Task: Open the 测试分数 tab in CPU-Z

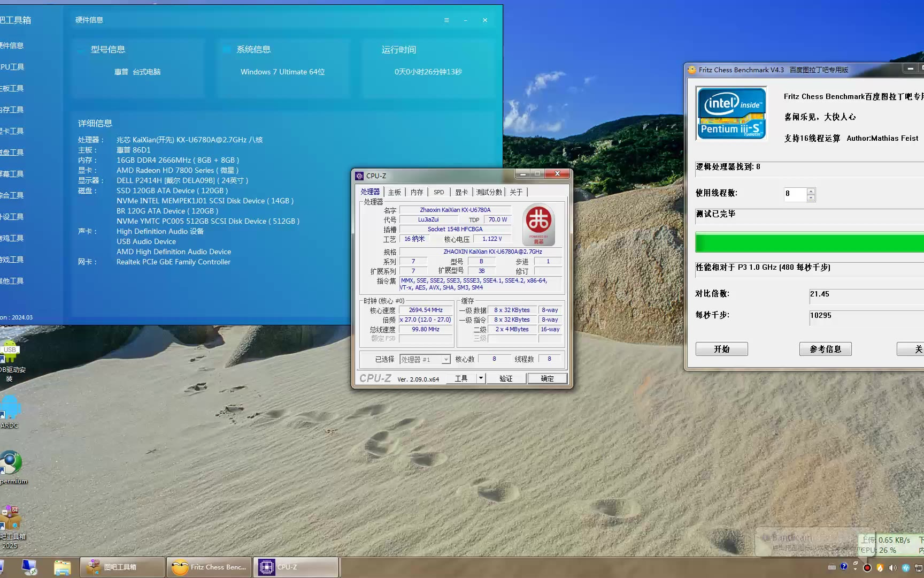Action: click(489, 192)
